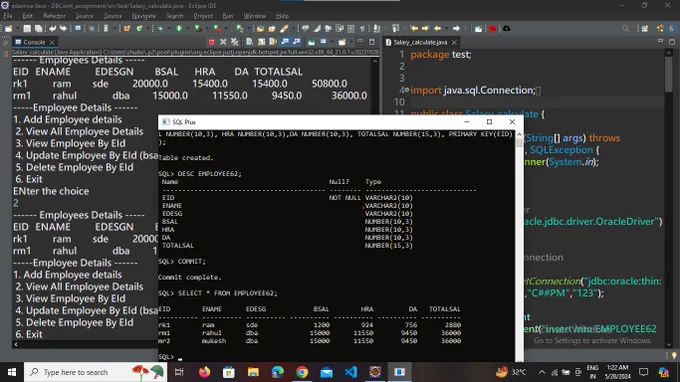The height and width of the screenshot is (382, 680).
Task: Click the white Forward navigation arrow
Action: [456, 29]
